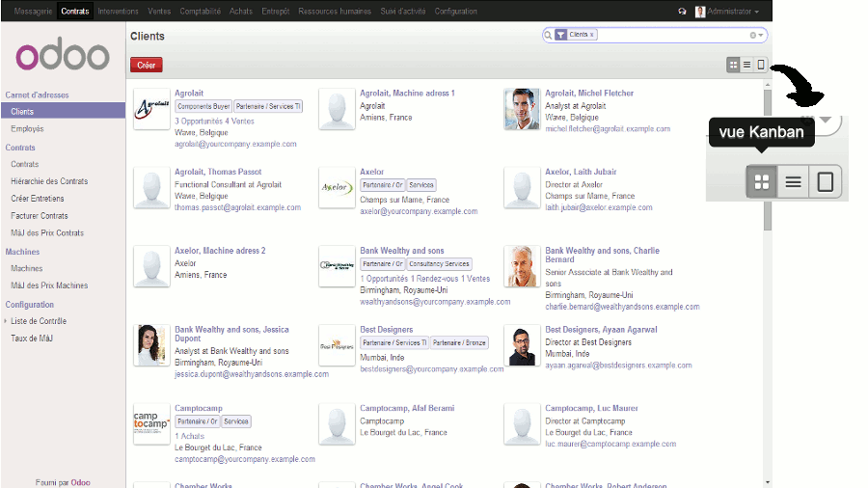The width and height of the screenshot is (868, 488).
Task: Click the Components Buyer tag on Agrolait
Action: 203,106
